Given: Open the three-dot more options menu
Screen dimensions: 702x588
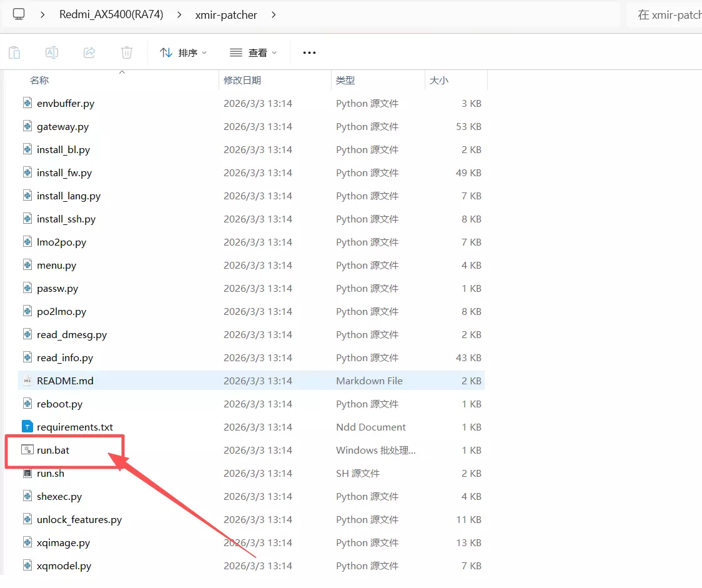Looking at the screenshot, I should [309, 53].
